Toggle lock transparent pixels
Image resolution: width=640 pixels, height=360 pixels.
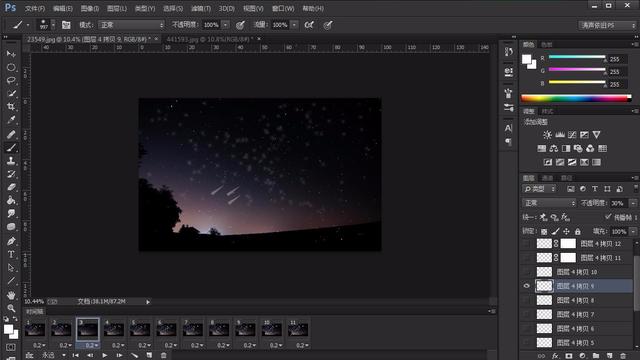click(x=544, y=231)
